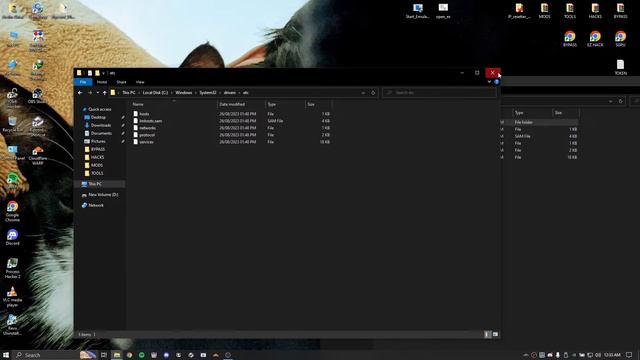
Task: Select Google Chrome desktop icon
Action: (x=12, y=211)
